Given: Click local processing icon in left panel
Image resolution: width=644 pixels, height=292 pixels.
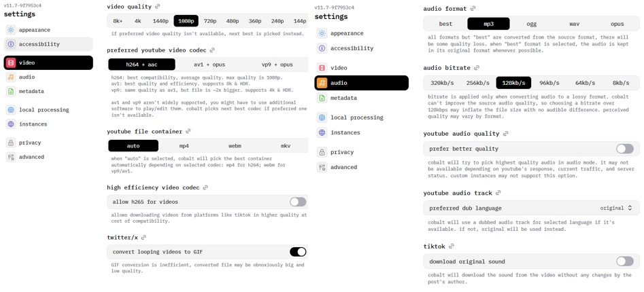Looking at the screenshot, I should click(11, 110).
